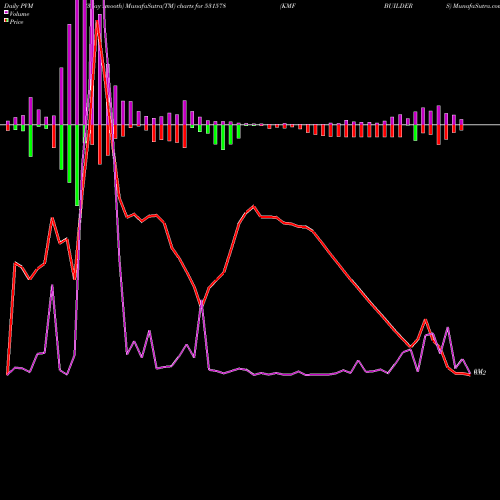Select the 'Price' legend label
Screen dimensions: 500x500
coord(16,22)
